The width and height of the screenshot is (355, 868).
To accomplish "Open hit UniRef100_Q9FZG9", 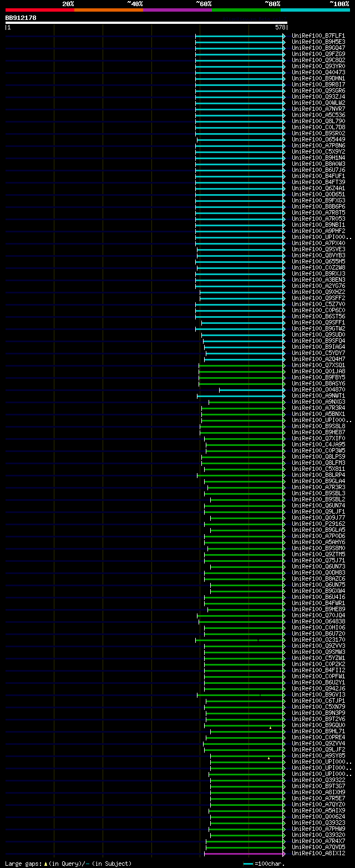I will point(318,54).
